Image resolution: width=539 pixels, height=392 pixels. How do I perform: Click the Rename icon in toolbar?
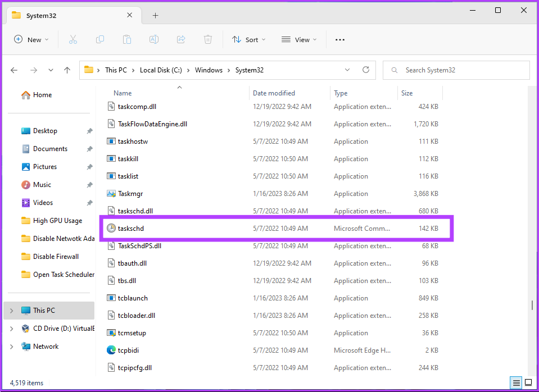pyautogui.click(x=154, y=39)
